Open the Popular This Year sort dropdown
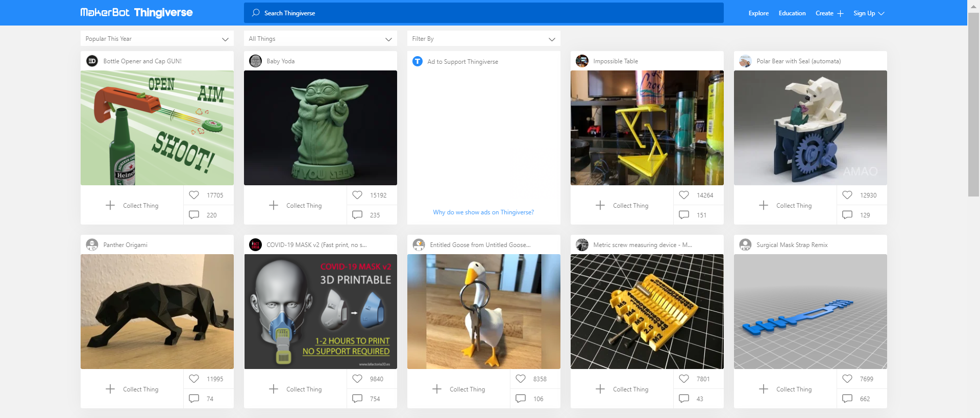Viewport: 980px width, 418px height. click(157, 39)
